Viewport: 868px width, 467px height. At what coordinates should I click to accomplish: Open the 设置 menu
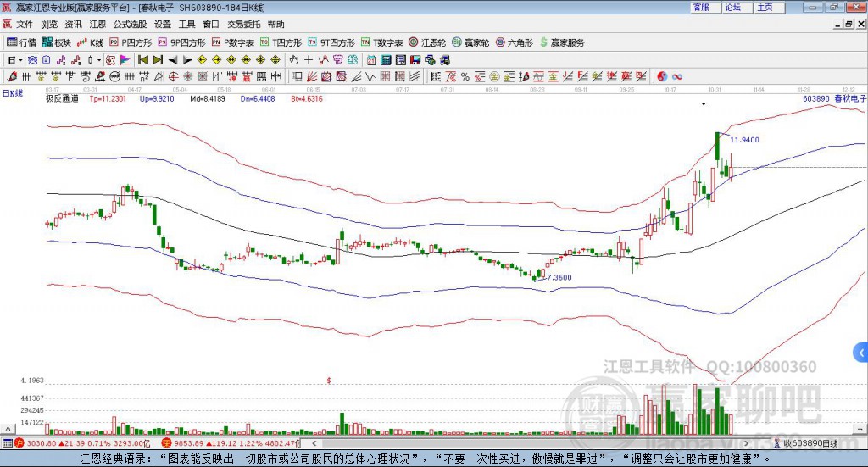pos(163,25)
